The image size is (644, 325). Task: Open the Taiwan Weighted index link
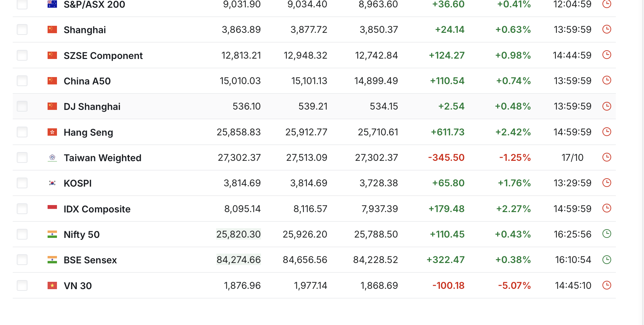coord(103,158)
